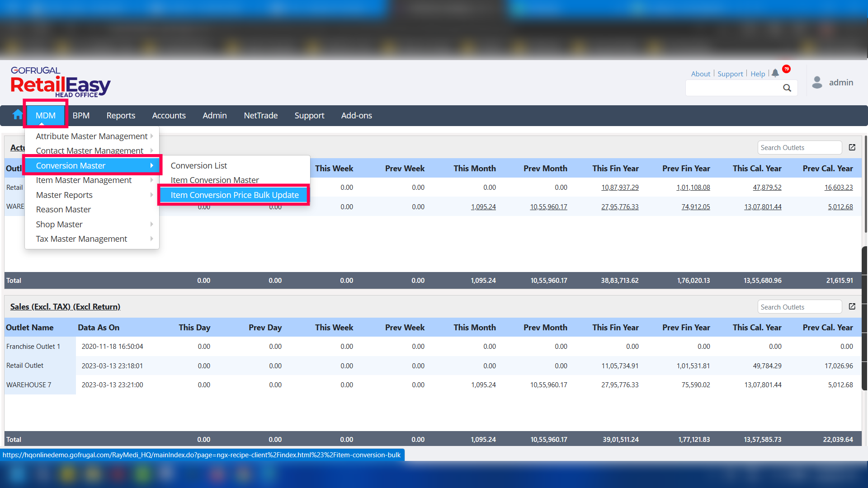This screenshot has width=868, height=488.
Task: Expand Tax Master Management submenu
Action: [82, 239]
